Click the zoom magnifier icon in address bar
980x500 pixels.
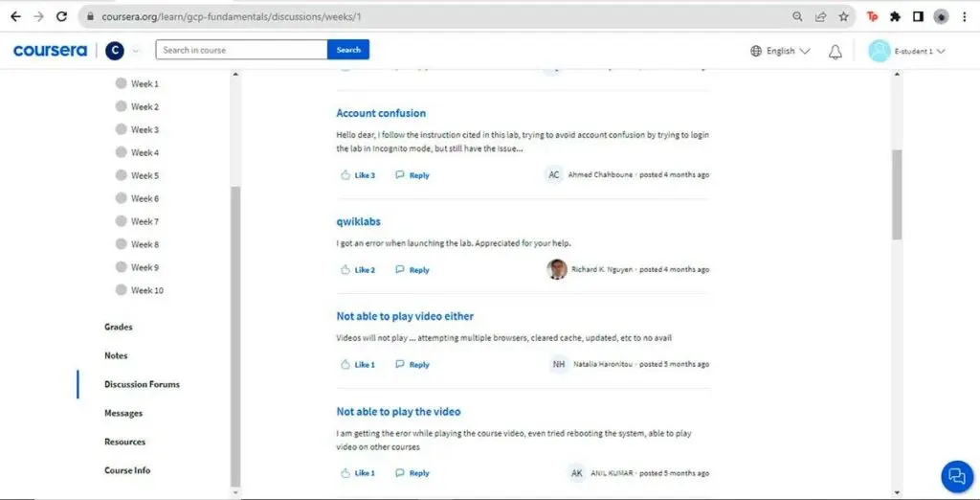[x=797, y=17]
